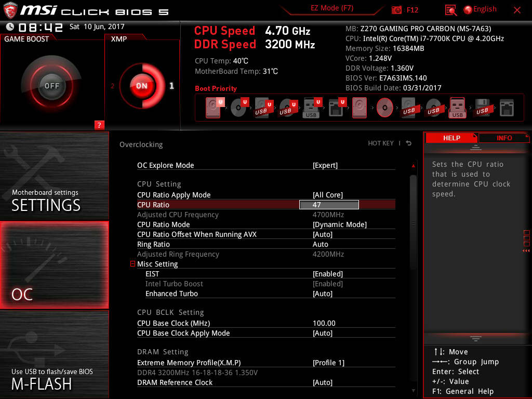Image resolution: width=532 pixels, height=399 pixels.
Task: Open the BIOS search magnifier icon
Action: (451, 10)
